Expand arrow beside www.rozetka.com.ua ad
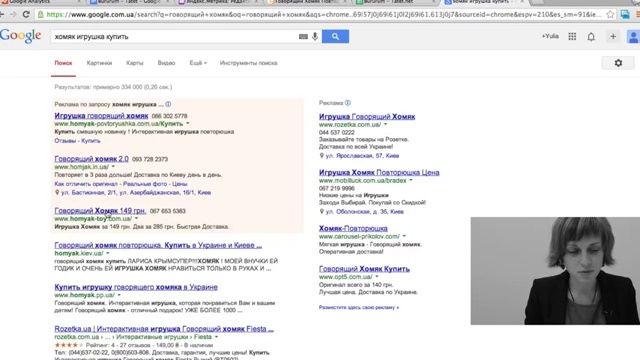640x360 pixels. [385, 124]
